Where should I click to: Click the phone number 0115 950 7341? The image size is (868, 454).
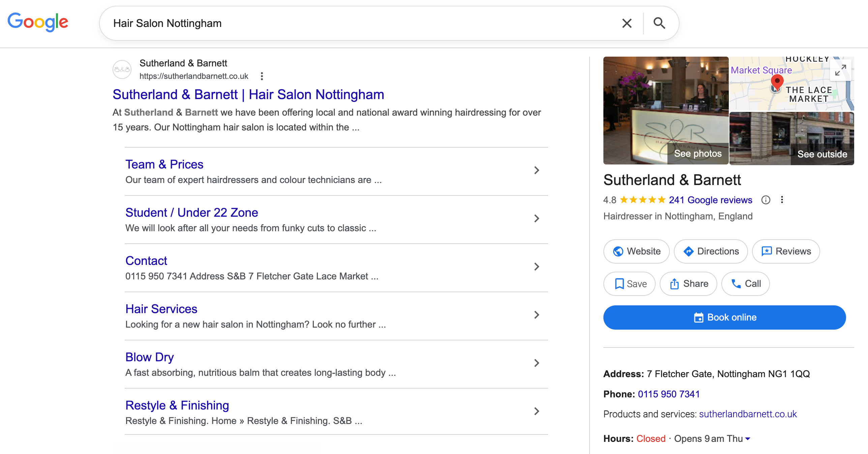(669, 394)
